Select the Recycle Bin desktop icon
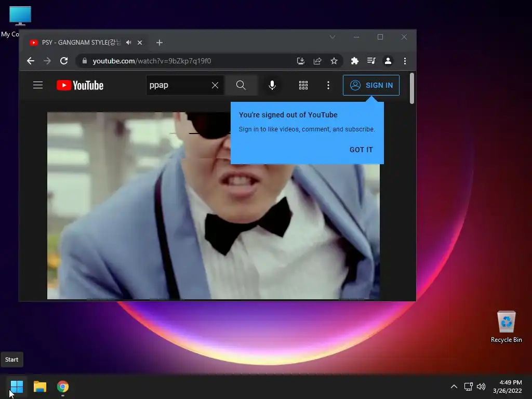532x399 pixels. pyautogui.click(x=506, y=327)
